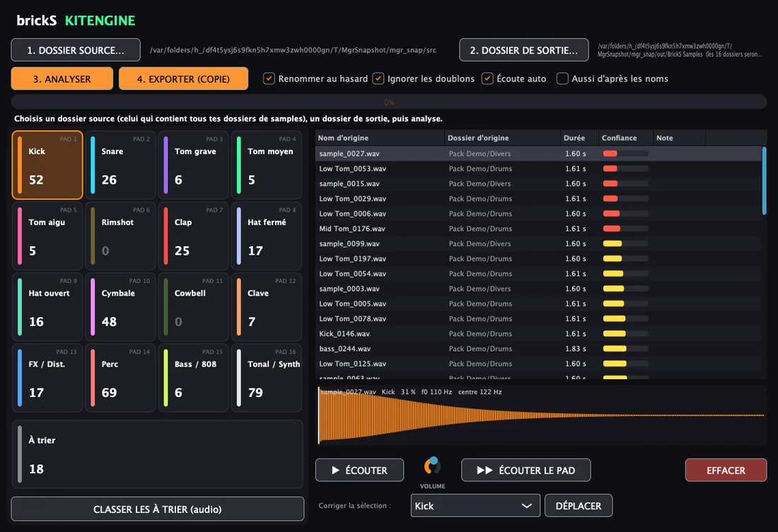Open the Tonal / Synth pad
This screenshot has width=778, height=532.
click(267, 378)
